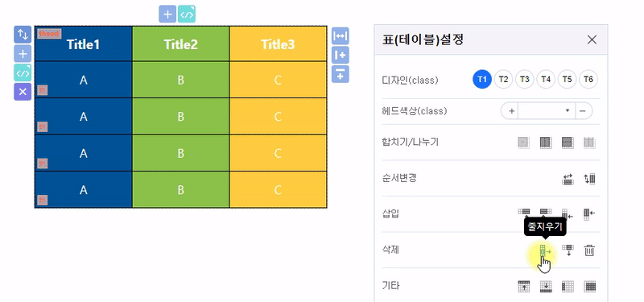Choose the T6 table design
Image resolution: width=644 pixels, height=302 pixels.
[x=588, y=79]
